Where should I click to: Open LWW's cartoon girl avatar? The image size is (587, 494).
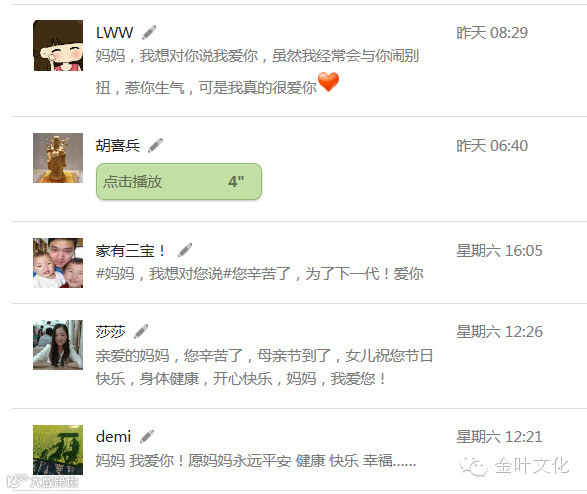click(x=58, y=46)
